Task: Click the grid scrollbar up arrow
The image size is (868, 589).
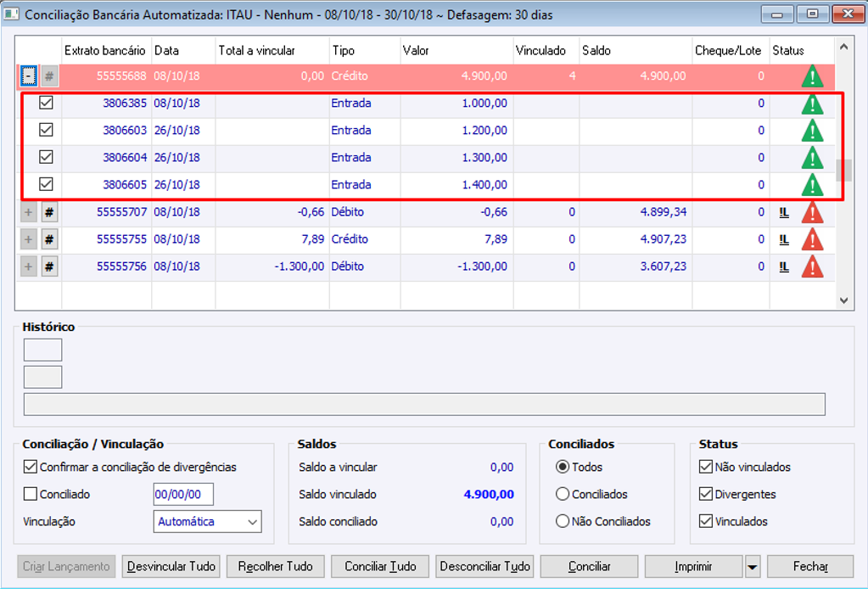Action: pyautogui.click(x=843, y=47)
